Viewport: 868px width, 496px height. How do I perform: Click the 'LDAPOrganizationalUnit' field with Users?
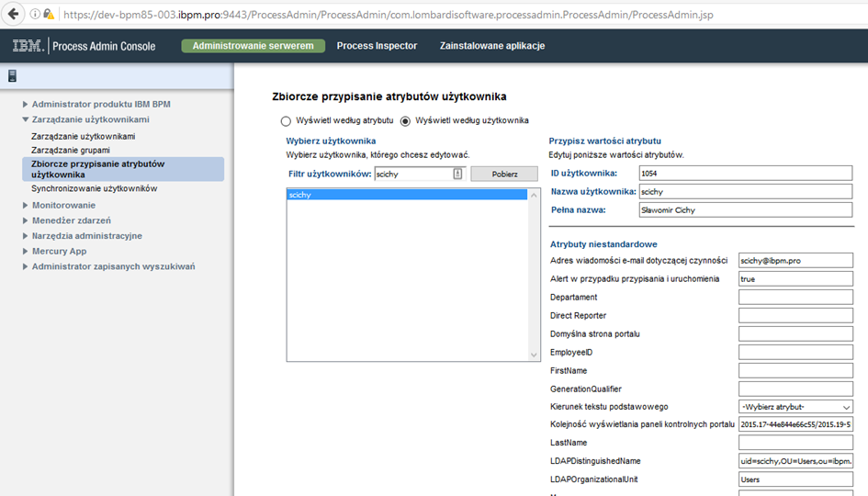click(795, 479)
